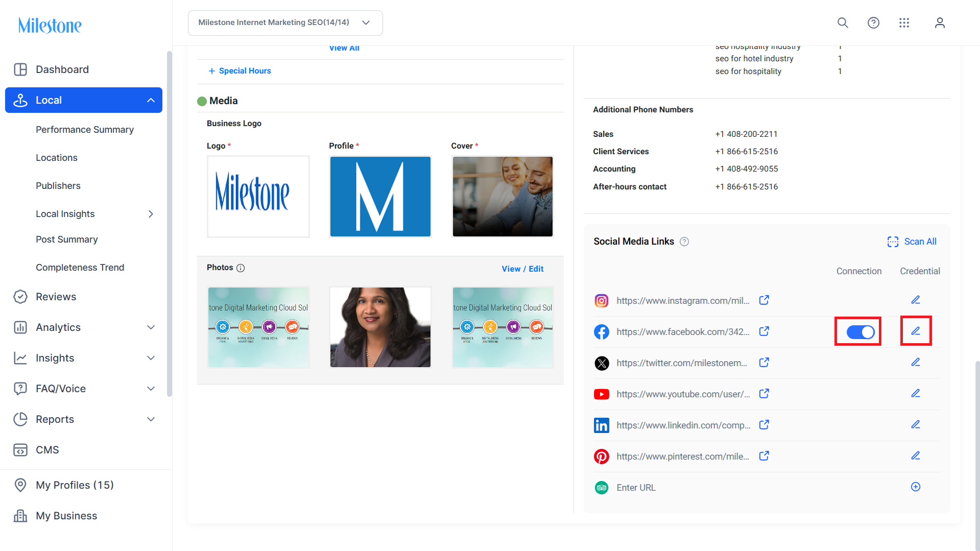The height and width of the screenshot is (551, 980).
Task: Edit Instagram credential pencil icon
Action: click(916, 300)
